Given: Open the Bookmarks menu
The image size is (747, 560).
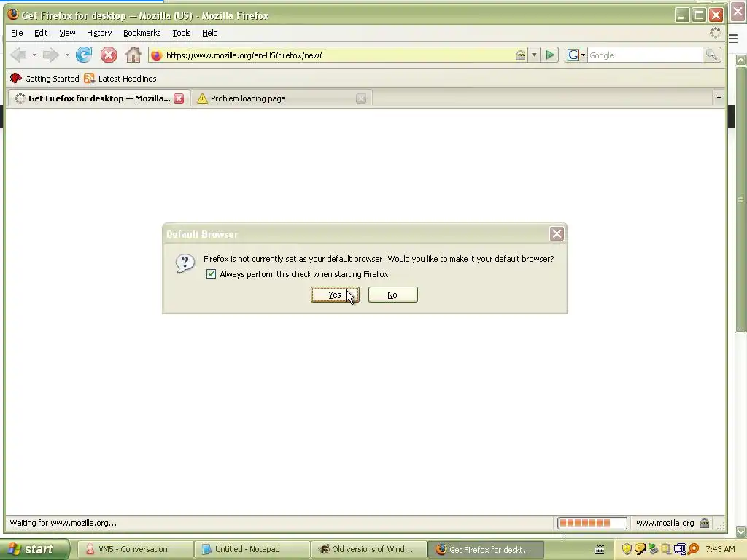Looking at the screenshot, I should [142, 33].
